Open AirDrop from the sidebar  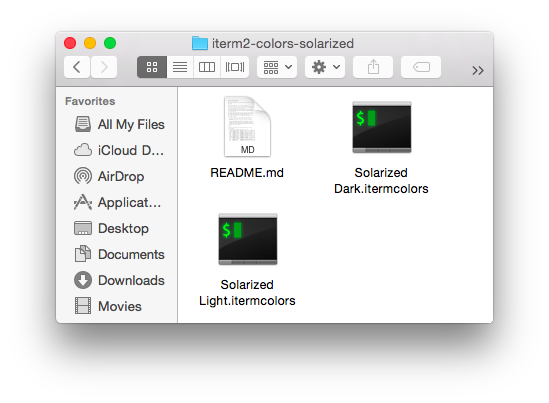click(109, 176)
